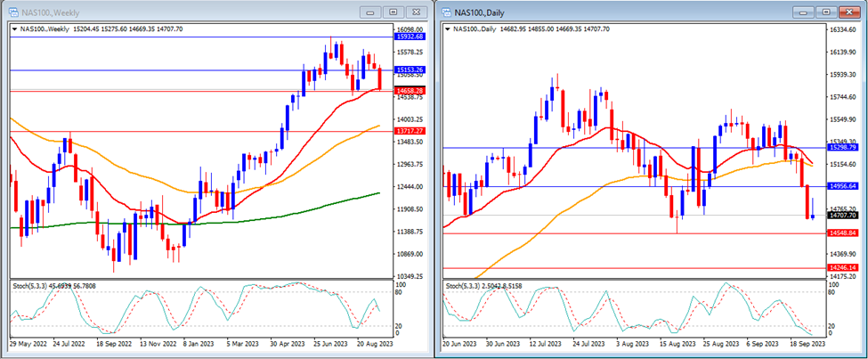868x359 pixels.
Task: Click the 8 Jan 2023 date on Weekly time axis
Action: point(199,344)
